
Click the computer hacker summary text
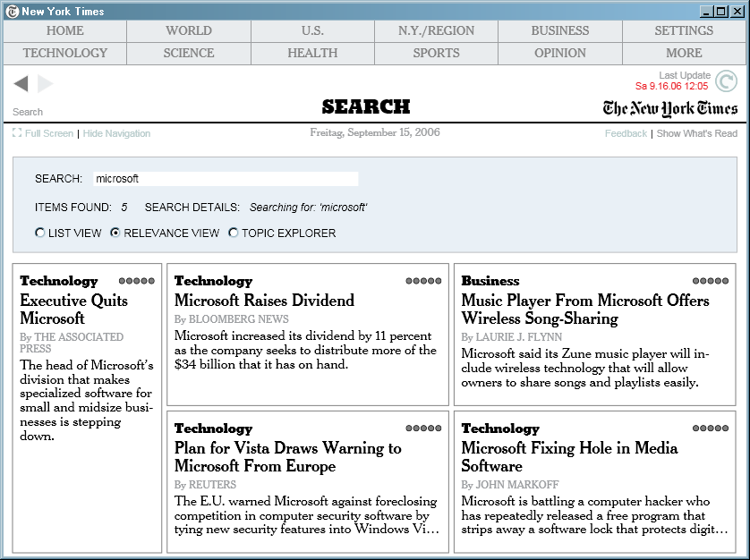(594, 515)
